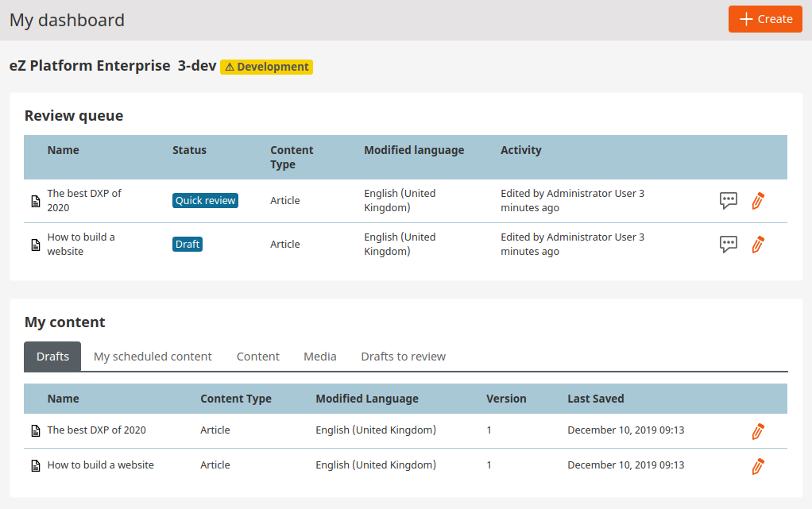Open The best DXP of 2020 in Drafts list

tap(96, 430)
